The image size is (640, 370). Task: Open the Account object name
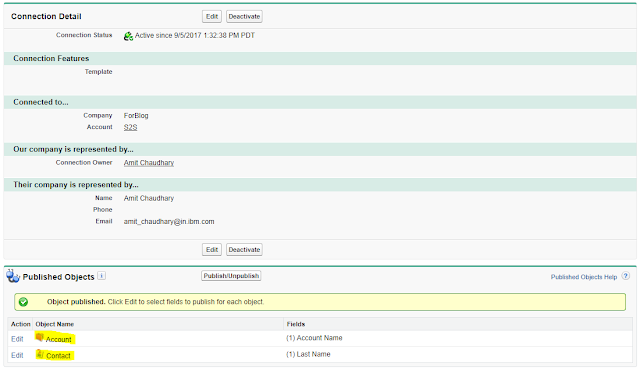[58, 339]
